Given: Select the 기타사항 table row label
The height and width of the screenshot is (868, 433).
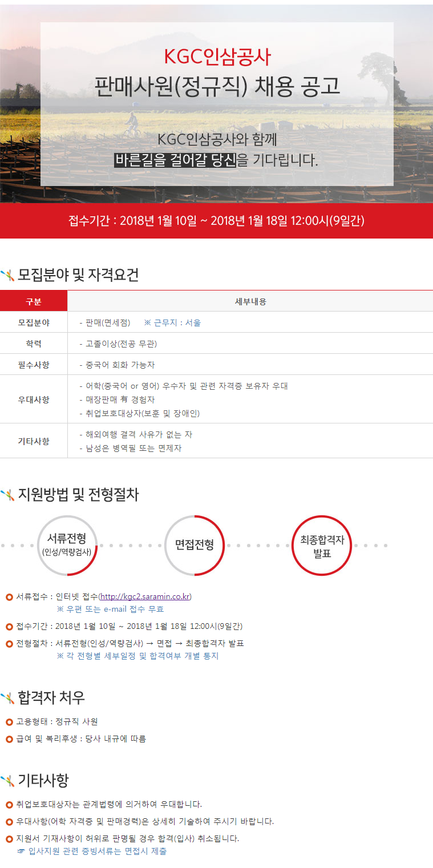Looking at the screenshot, I should [34, 441].
